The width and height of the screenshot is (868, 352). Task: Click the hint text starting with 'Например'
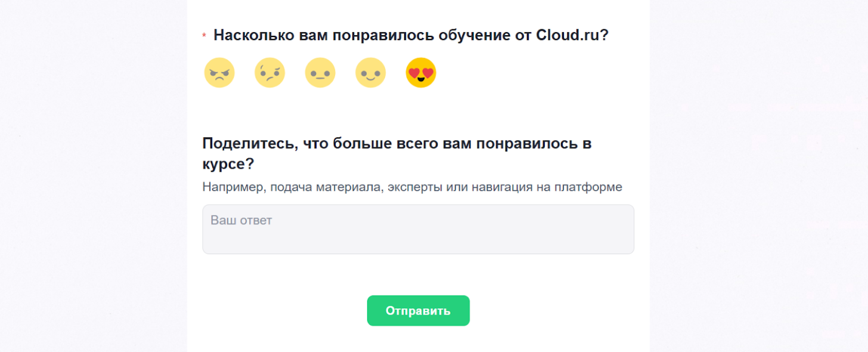click(412, 187)
